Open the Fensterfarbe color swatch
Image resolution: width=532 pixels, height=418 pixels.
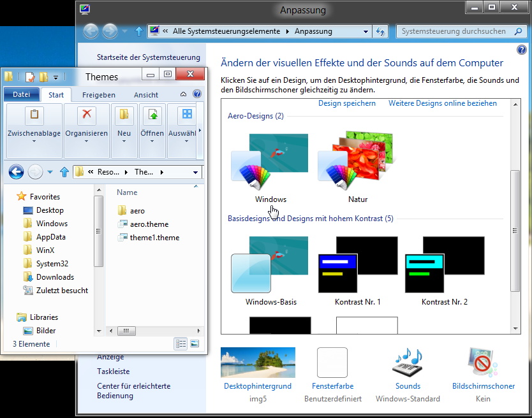[x=332, y=363]
